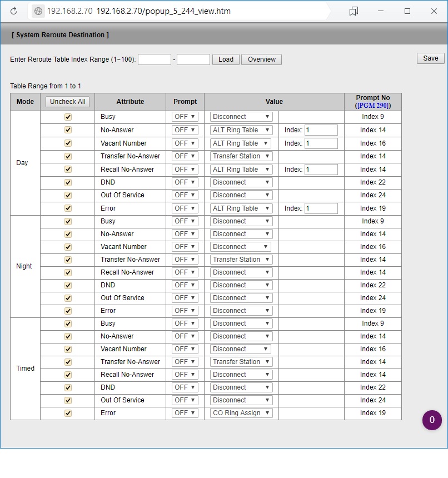448x478 pixels.
Task: Click the purple circle badge showing 0
Action: [x=432, y=420]
